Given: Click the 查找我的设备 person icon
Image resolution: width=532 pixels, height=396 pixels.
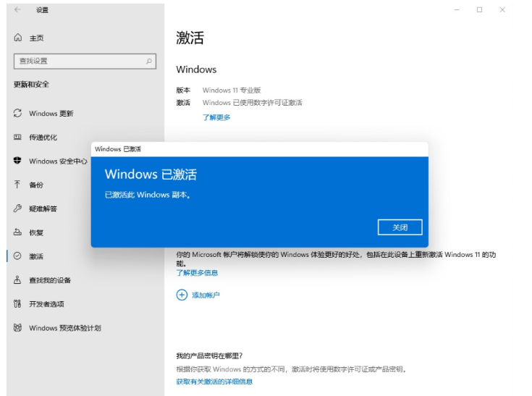Looking at the screenshot, I should point(18,280).
